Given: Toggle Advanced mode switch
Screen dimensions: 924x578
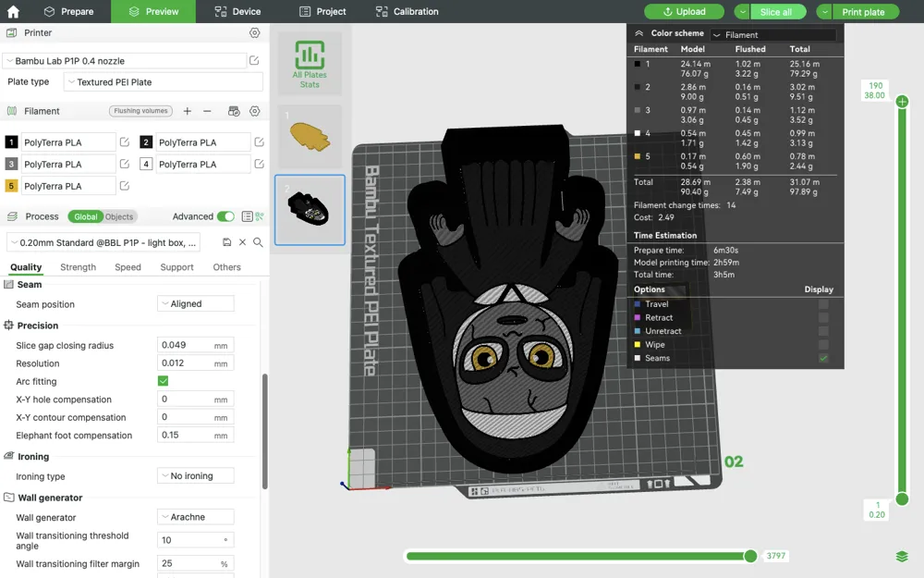Looking at the screenshot, I should (x=225, y=216).
